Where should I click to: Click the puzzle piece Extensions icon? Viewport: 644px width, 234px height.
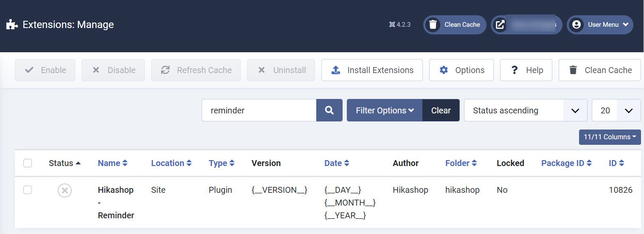(x=12, y=25)
